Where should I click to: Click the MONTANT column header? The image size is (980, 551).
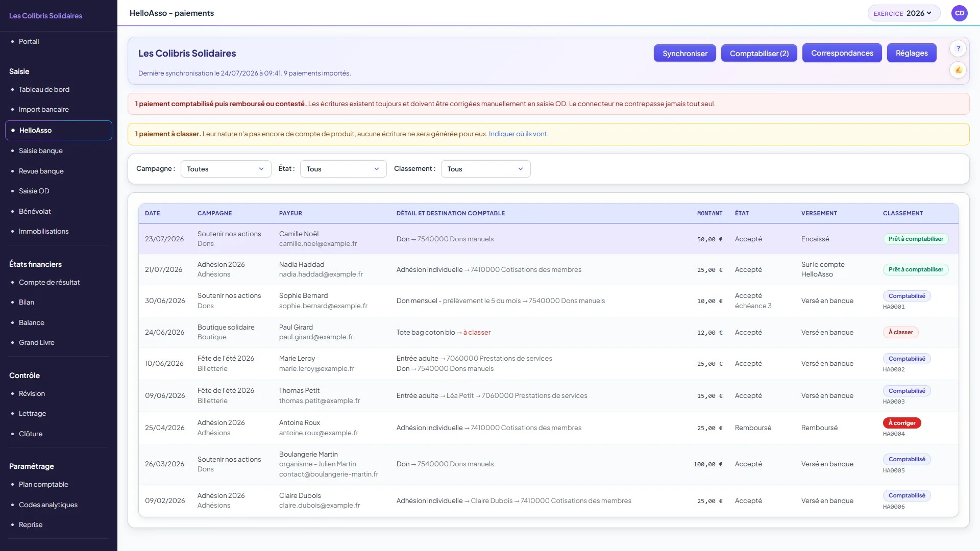[709, 213]
